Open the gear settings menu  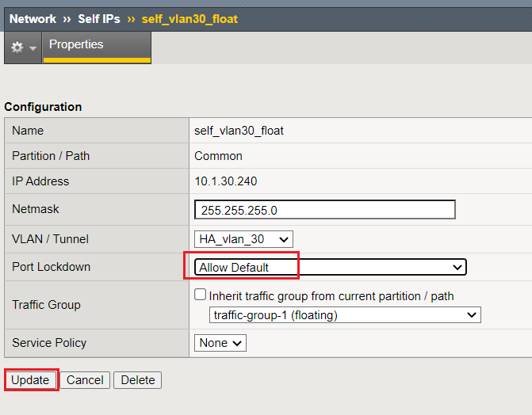pos(23,48)
